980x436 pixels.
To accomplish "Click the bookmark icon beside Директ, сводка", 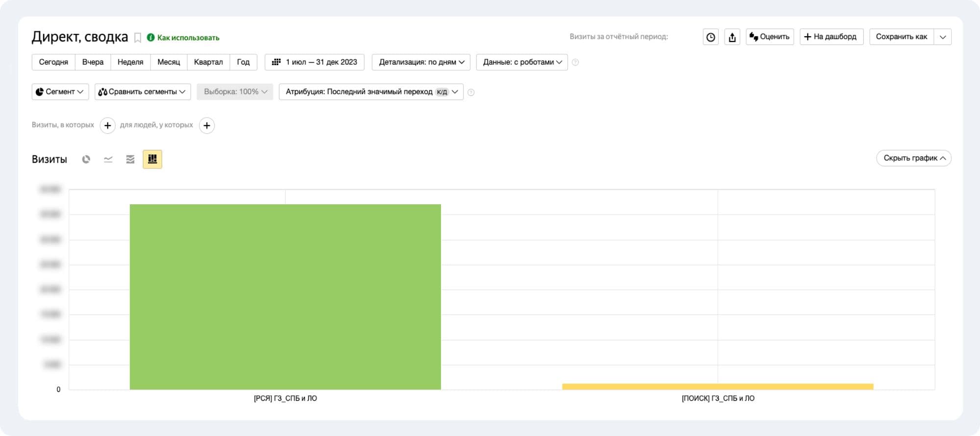I will point(138,38).
